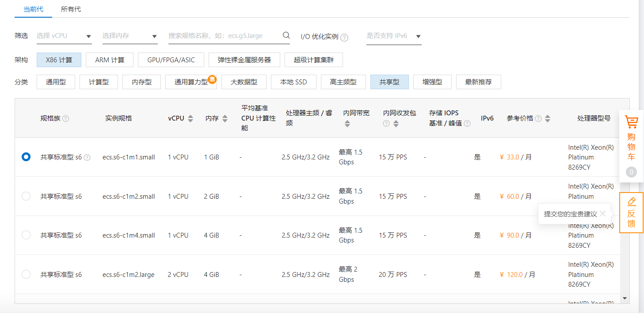This screenshot has width=644, height=318.
Task: Sort by vCPU column arrows
Action: coord(191,118)
